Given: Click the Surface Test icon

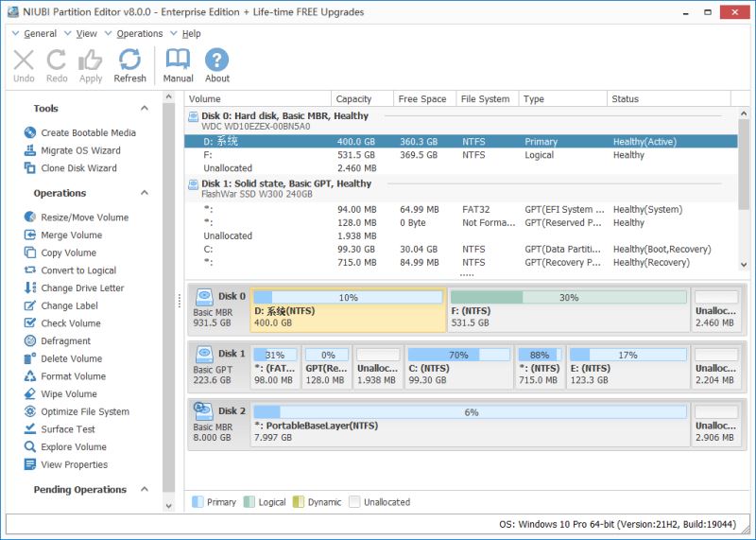Looking at the screenshot, I should [30, 428].
